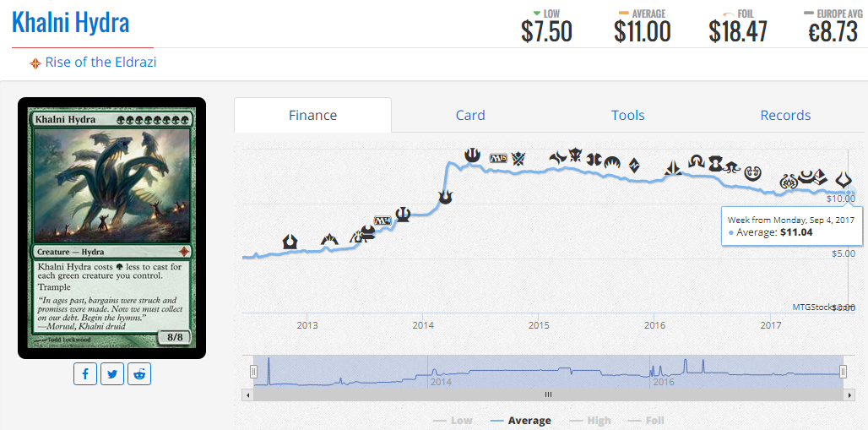Click the set icon marker near 2013 label
Screen dimensions: 868x430
290,241
